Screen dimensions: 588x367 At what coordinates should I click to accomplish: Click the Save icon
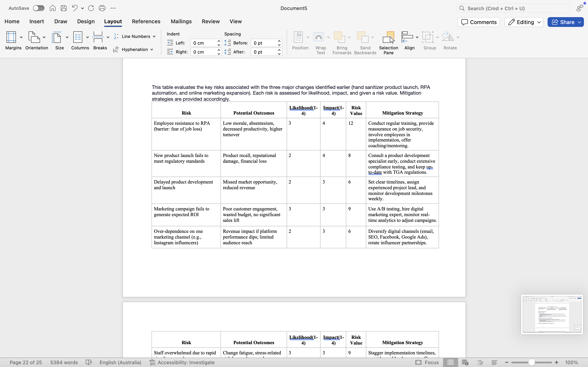coord(64,8)
